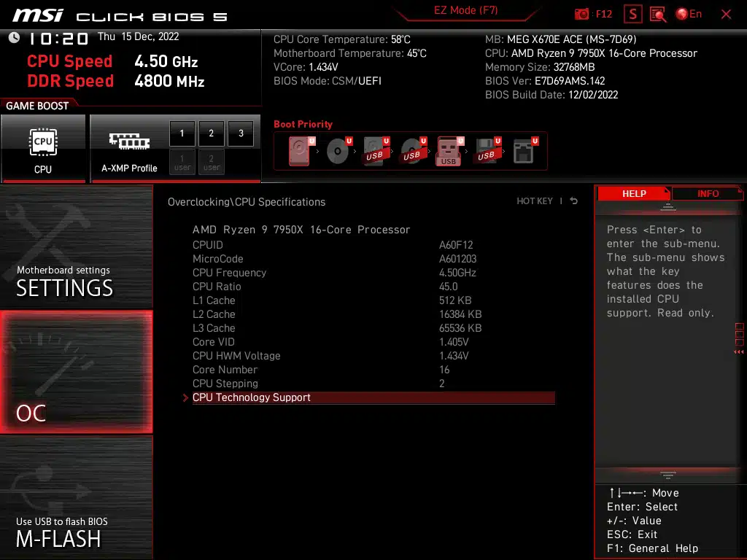Click the Core VID 1.405V row
This screenshot has height=560, width=747.
pyautogui.click(x=373, y=342)
